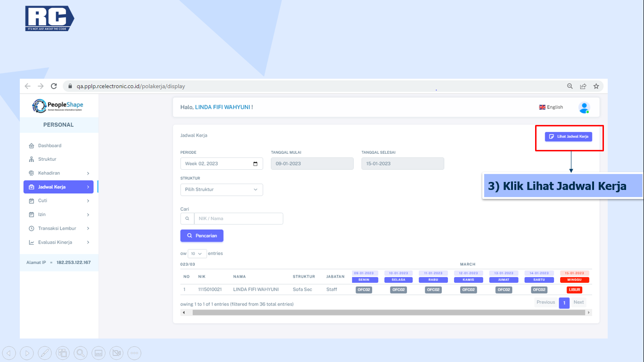This screenshot has height=362, width=644.
Task: Focus the NIK / Nama search field
Action: click(238, 219)
